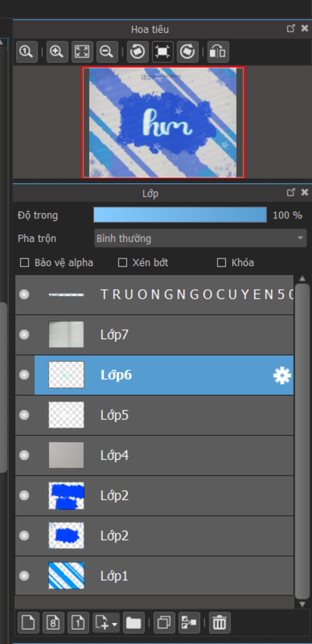Open settings gear for Lớp6
The image size is (312, 644).
pos(282,375)
